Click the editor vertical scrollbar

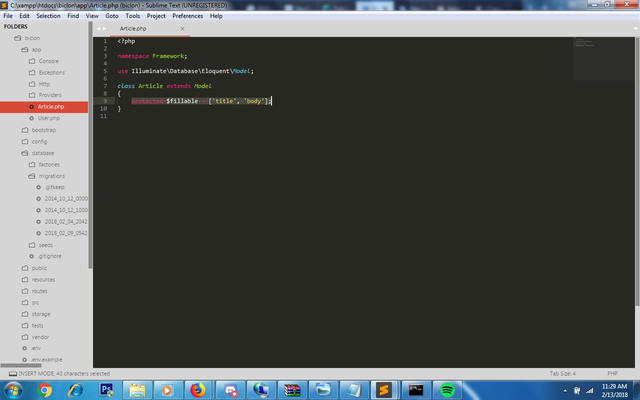pos(637,171)
